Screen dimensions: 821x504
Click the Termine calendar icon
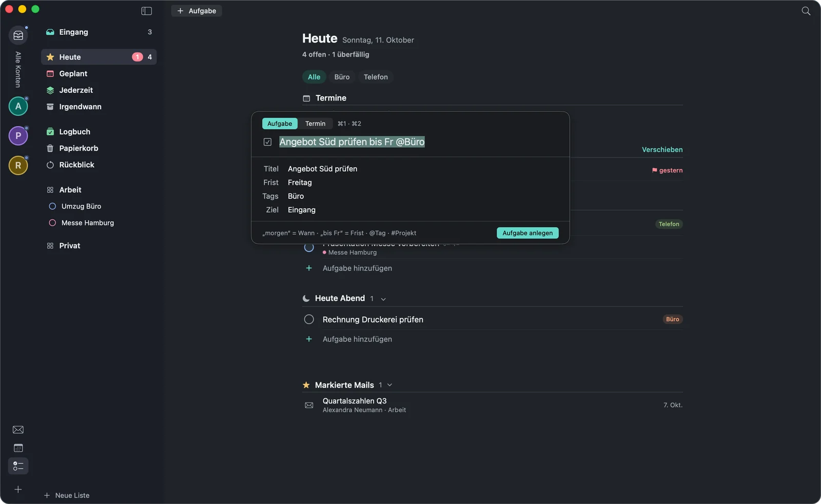click(x=306, y=98)
